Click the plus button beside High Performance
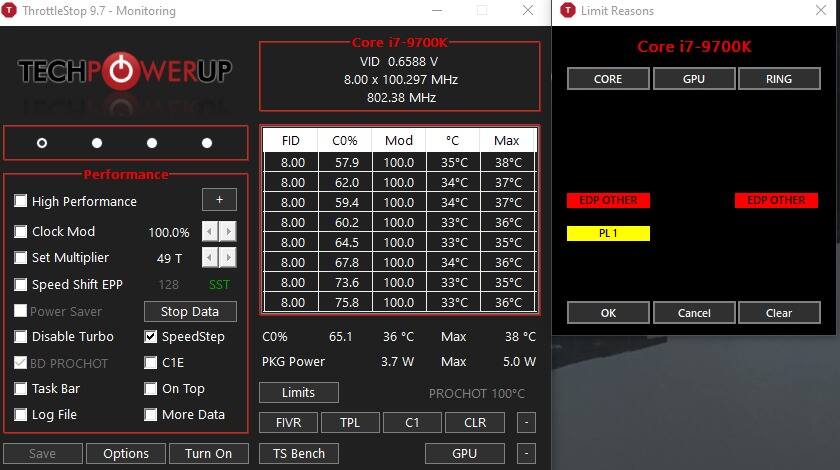This screenshot has width=840, height=470. (x=219, y=200)
